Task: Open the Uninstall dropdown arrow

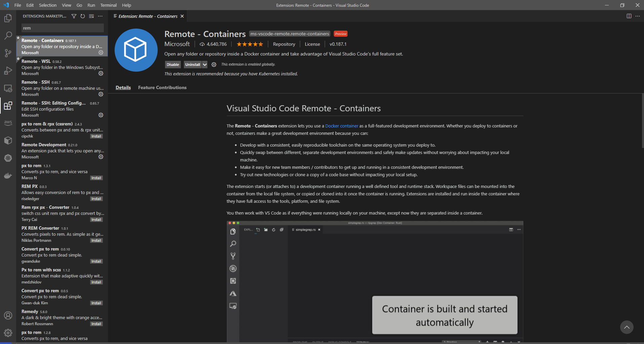Action: click(x=205, y=64)
